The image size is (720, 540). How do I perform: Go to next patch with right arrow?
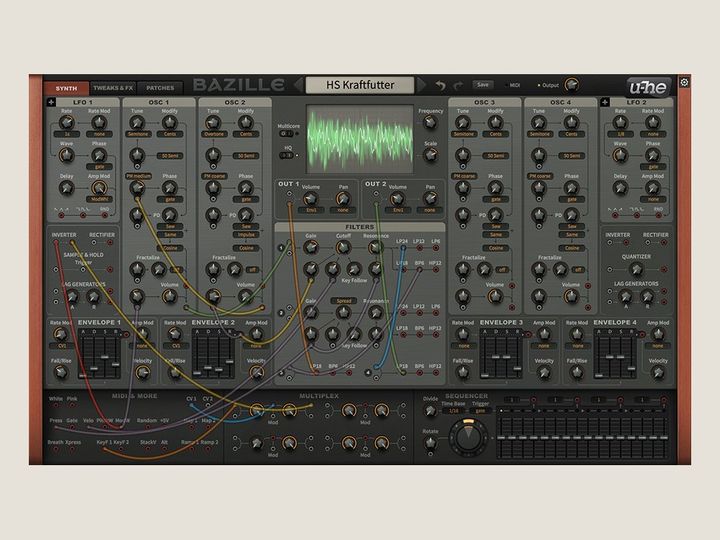tap(421, 85)
